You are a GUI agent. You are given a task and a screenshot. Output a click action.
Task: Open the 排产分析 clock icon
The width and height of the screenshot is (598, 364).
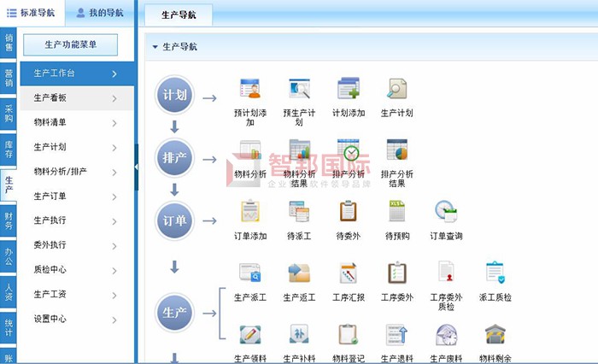(x=349, y=150)
